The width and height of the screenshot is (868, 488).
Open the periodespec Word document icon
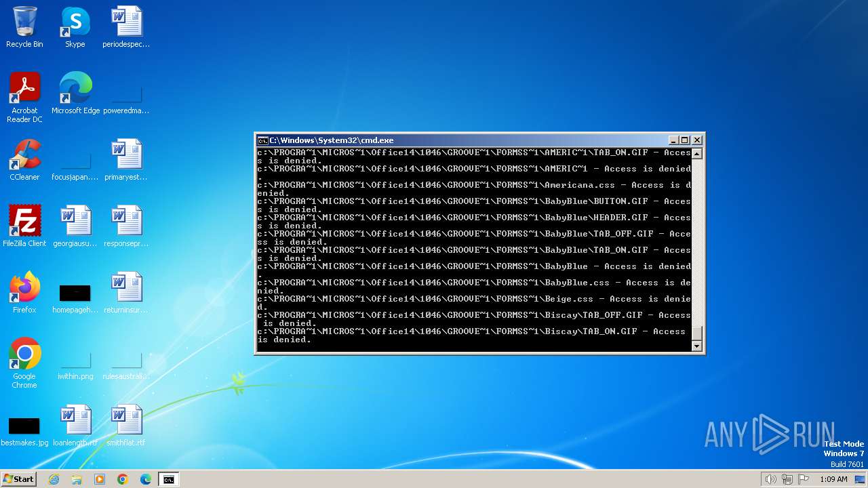[x=126, y=27]
